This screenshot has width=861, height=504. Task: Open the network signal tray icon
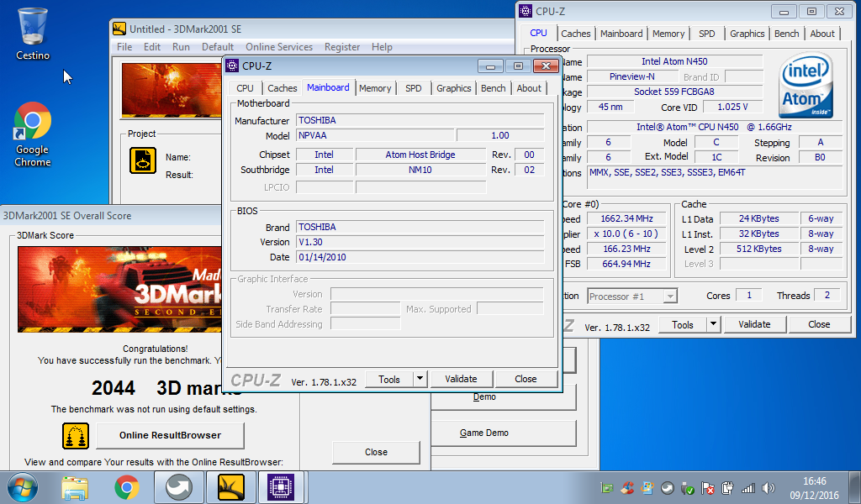coord(747,487)
